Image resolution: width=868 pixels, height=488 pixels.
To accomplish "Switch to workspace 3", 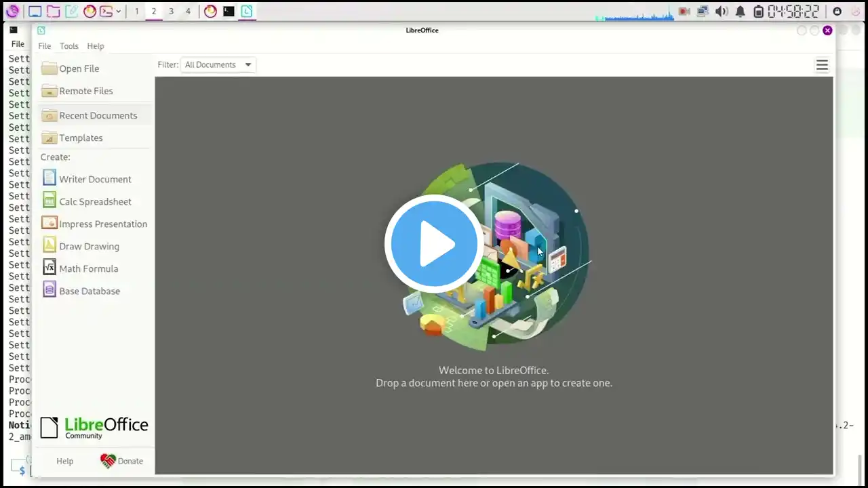I will tap(171, 12).
